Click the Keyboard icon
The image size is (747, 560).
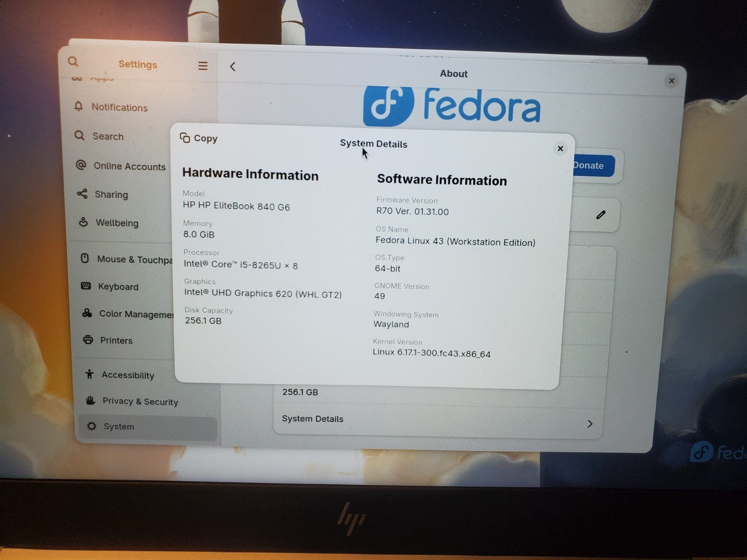(x=86, y=286)
